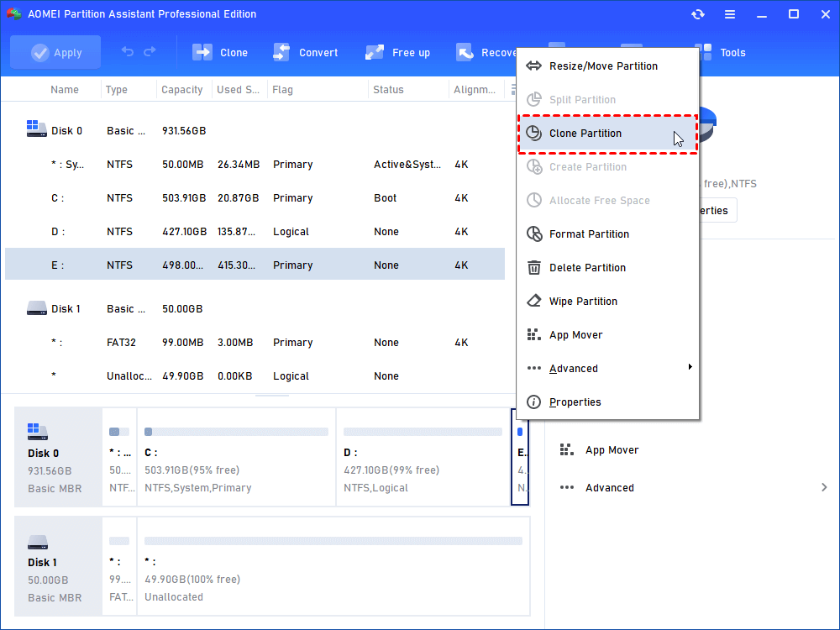
Task: Click the C: 503.91GB block in disk map
Action: [x=236, y=457]
